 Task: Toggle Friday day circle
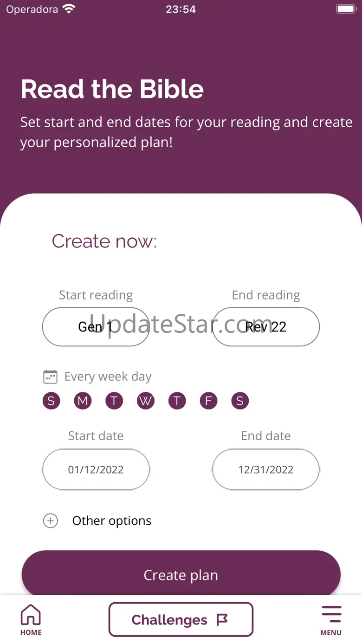click(208, 401)
